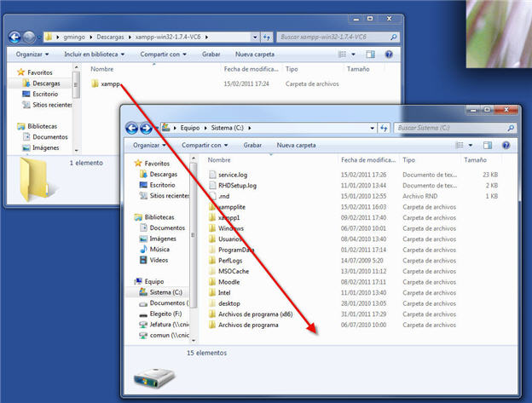
Task: Select Sitios recientes in the Sistema (C:) window sidebar
Action: 169,195
